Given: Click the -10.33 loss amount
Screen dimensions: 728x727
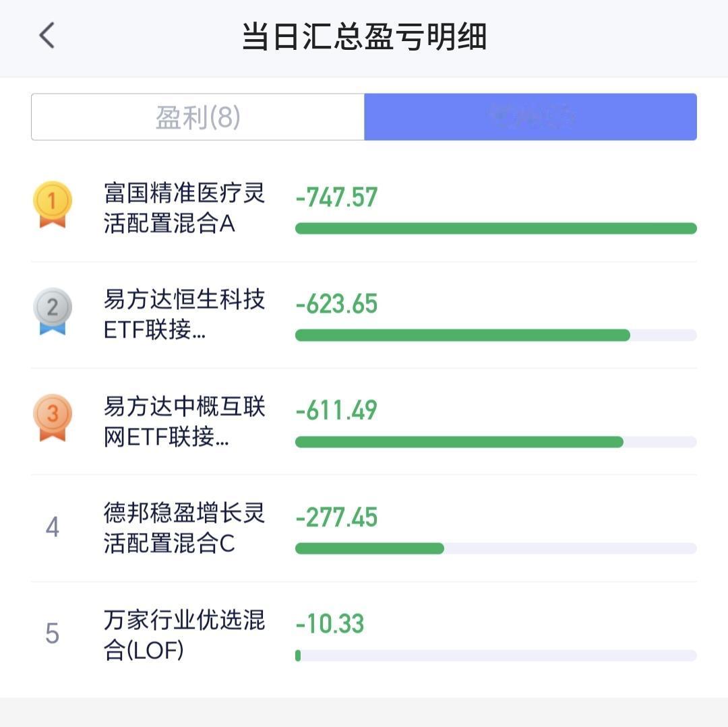Looking at the screenshot, I should pyautogui.click(x=330, y=623).
